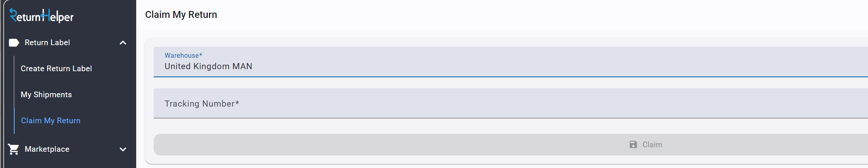Click the Marketplace shopping cart icon
Viewport: 868px width, 168px height.
(x=13, y=149)
